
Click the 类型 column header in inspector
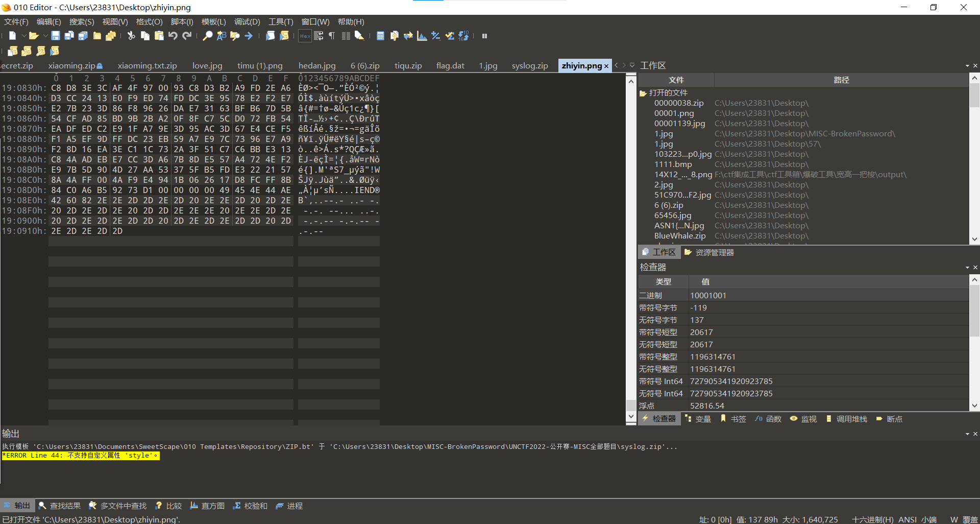point(663,282)
